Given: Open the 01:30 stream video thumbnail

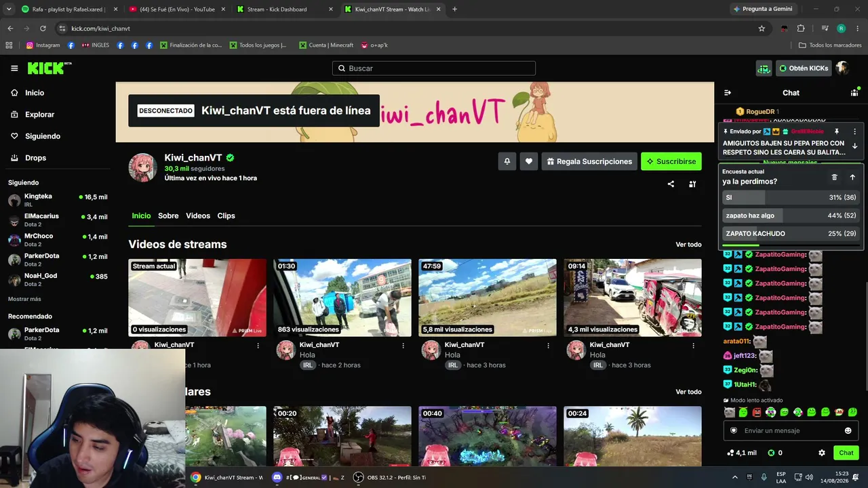Looking at the screenshot, I should click(x=342, y=298).
